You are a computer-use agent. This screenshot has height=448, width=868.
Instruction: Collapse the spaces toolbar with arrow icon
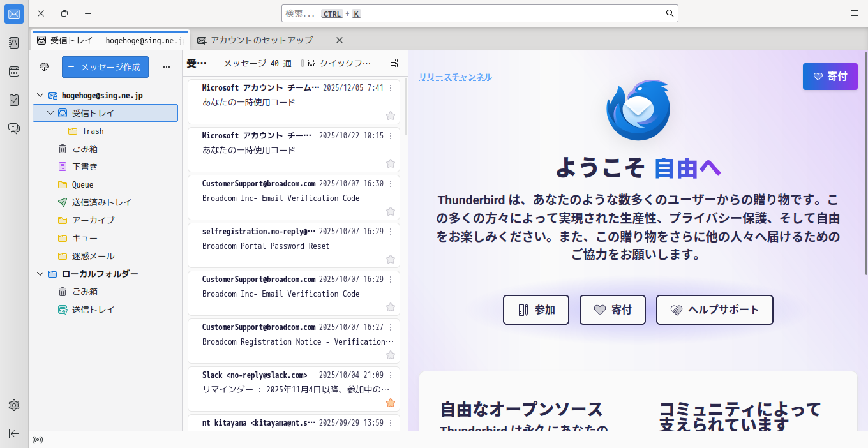pyautogui.click(x=14, y=433)
